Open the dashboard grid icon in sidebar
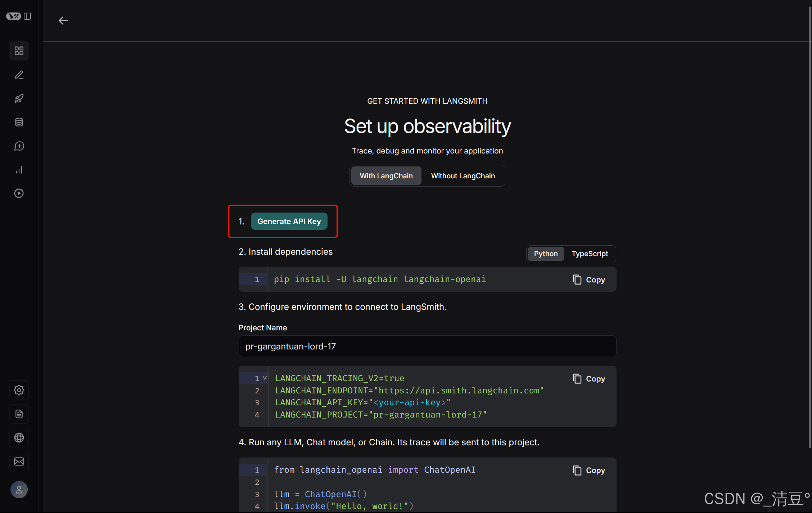 pos(19,51)
